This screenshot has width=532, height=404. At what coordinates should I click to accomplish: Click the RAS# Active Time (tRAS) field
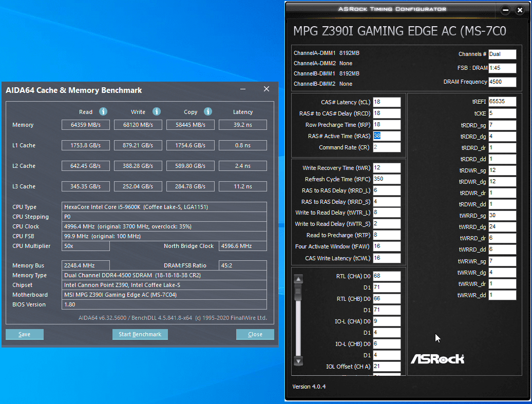pos(387,136)
